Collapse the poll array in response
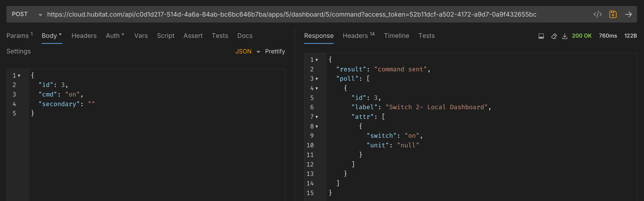 pyautogui.click(x=317, y=79)
